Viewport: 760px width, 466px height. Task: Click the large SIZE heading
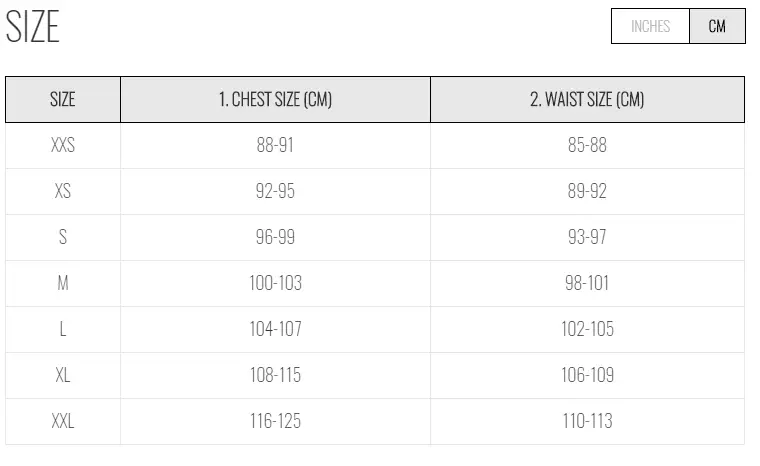pyautogui.click(x=33, y=27)
